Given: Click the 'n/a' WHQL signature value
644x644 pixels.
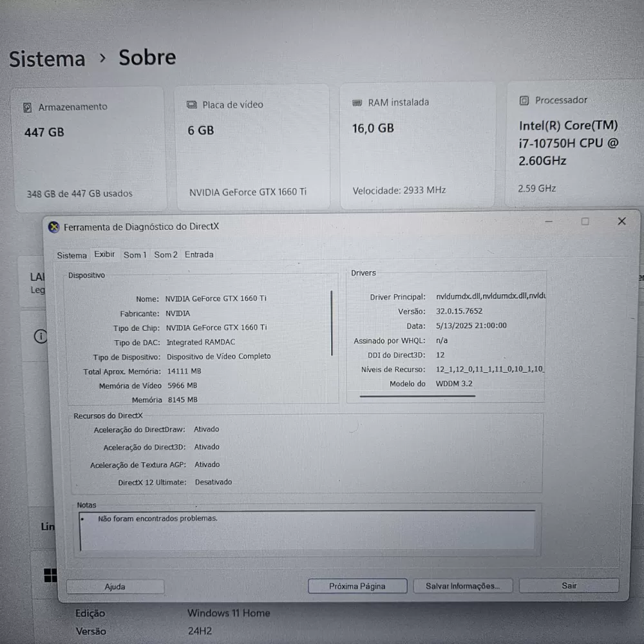Looking at the screenshot, I should [442, 341].
